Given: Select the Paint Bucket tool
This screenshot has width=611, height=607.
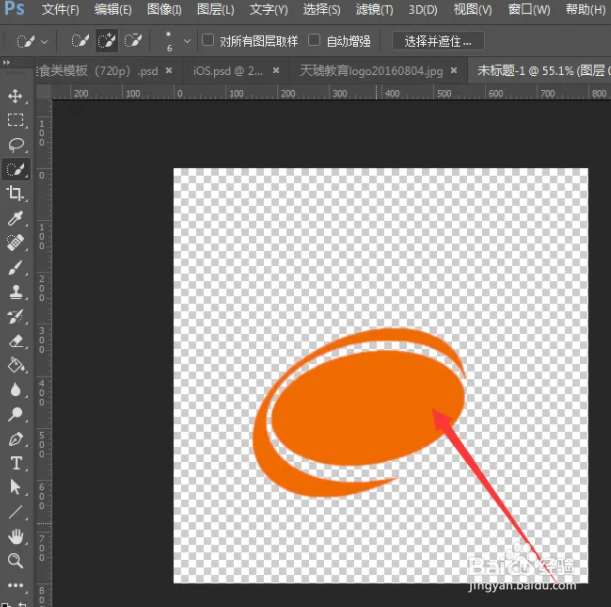Looking at the screenshot, I should pyautogui.click(x=15, y=365).
